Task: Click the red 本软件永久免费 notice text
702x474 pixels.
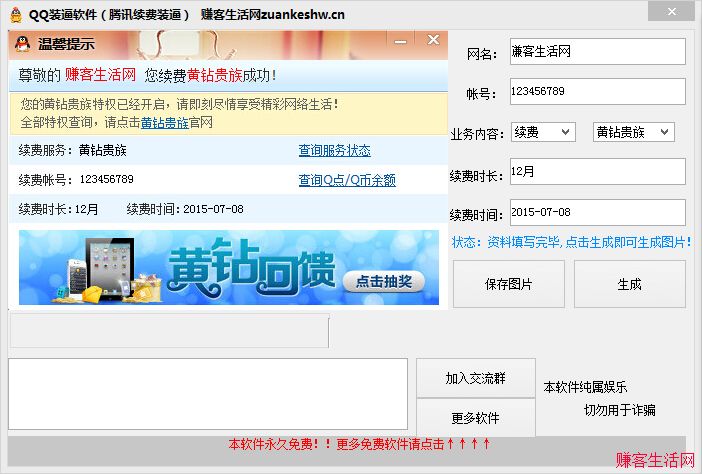Action: tap(360, 444)
